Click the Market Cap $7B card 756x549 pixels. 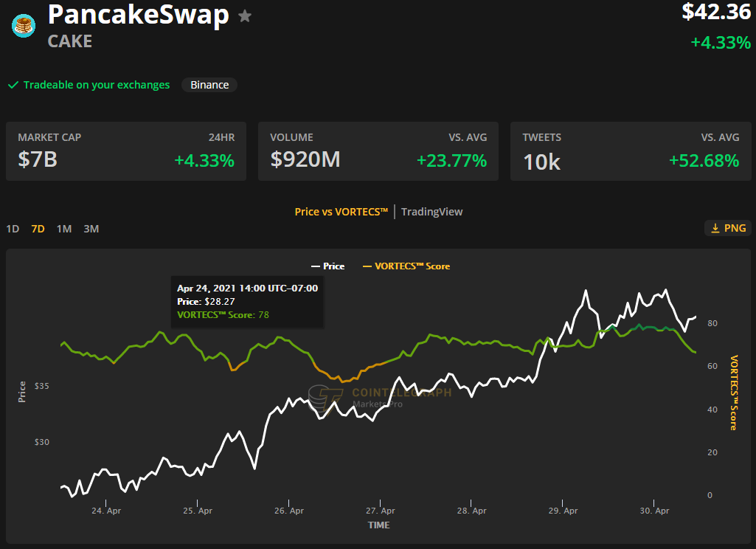click(126, 151)
